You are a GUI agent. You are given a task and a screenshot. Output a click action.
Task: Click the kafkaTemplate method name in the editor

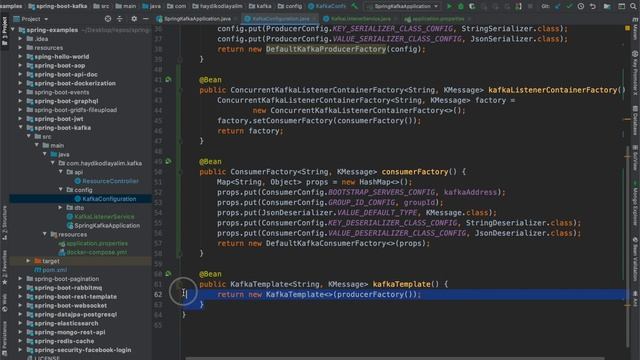click(x=402, y=284)
